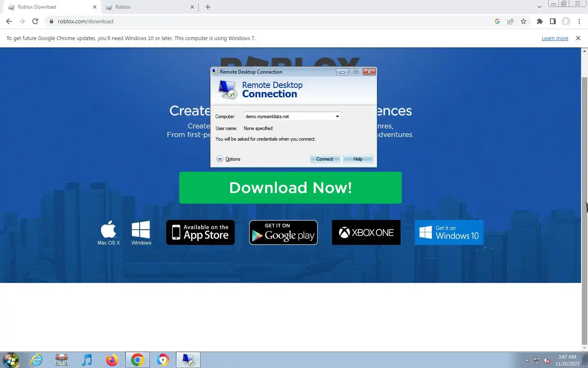Go back with Chrome's back arrow

tap(9, 21)
